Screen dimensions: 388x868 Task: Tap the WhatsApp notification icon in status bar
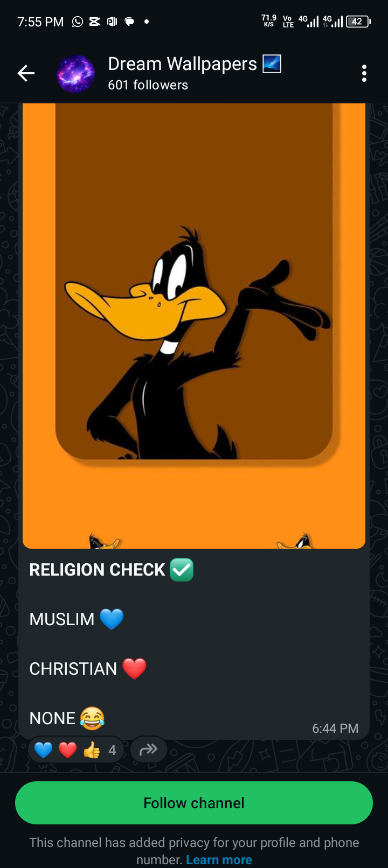click(78, 22)
